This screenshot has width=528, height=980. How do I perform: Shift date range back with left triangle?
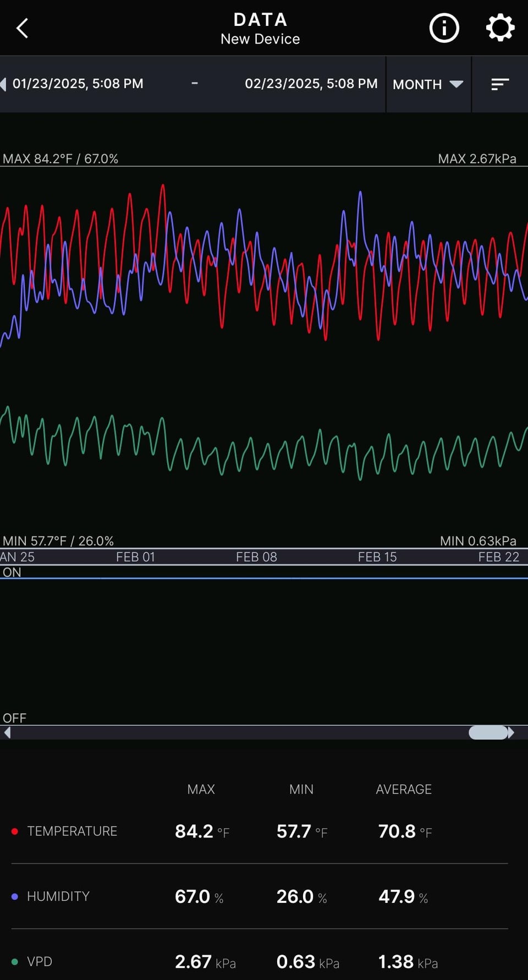click(x=3, y=84)
